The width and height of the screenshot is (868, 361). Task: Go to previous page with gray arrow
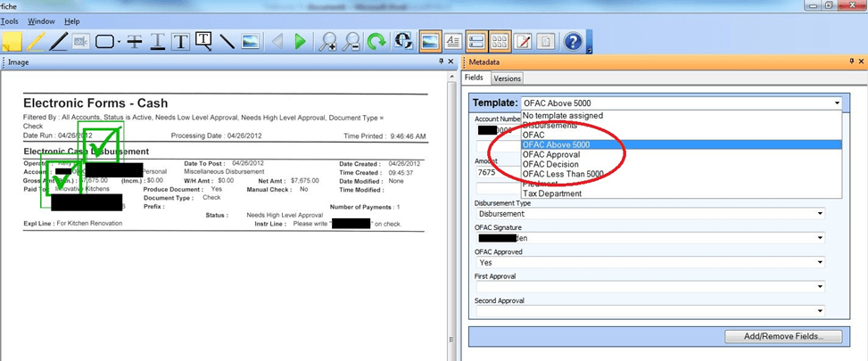pyautogui.click(x=278, y=42)
